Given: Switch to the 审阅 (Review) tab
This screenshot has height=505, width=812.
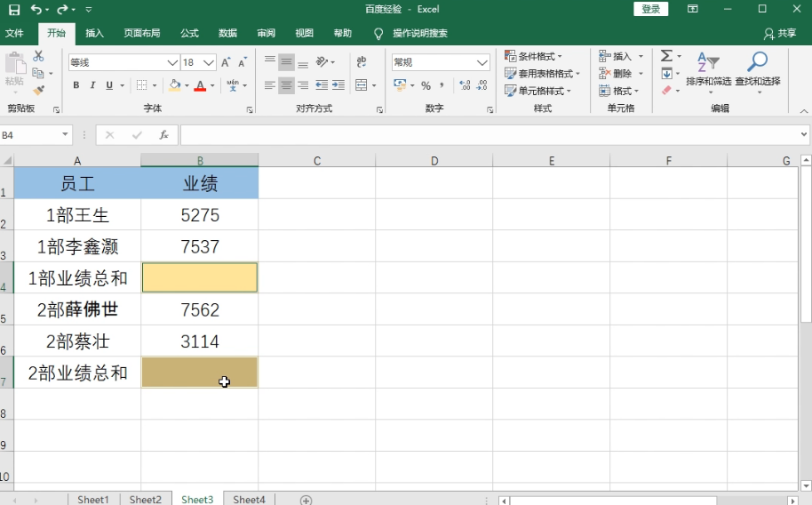Looking at the screenshot, I should (x=266, y=33).
